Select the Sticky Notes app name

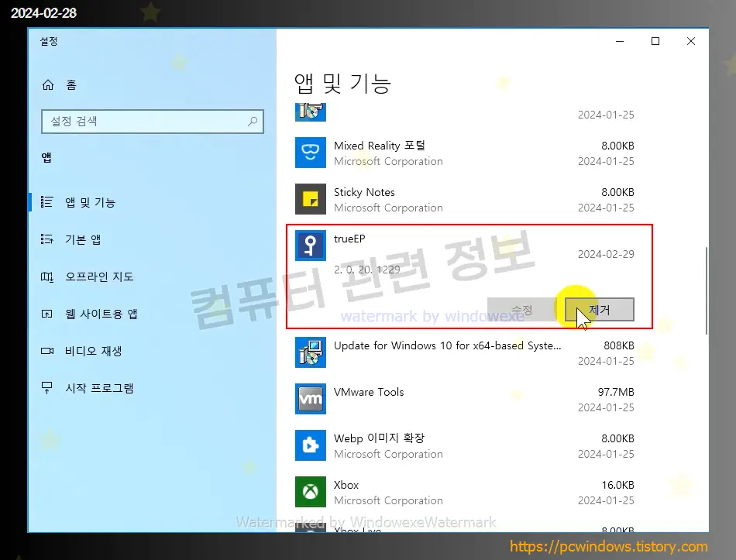(364, 192)
